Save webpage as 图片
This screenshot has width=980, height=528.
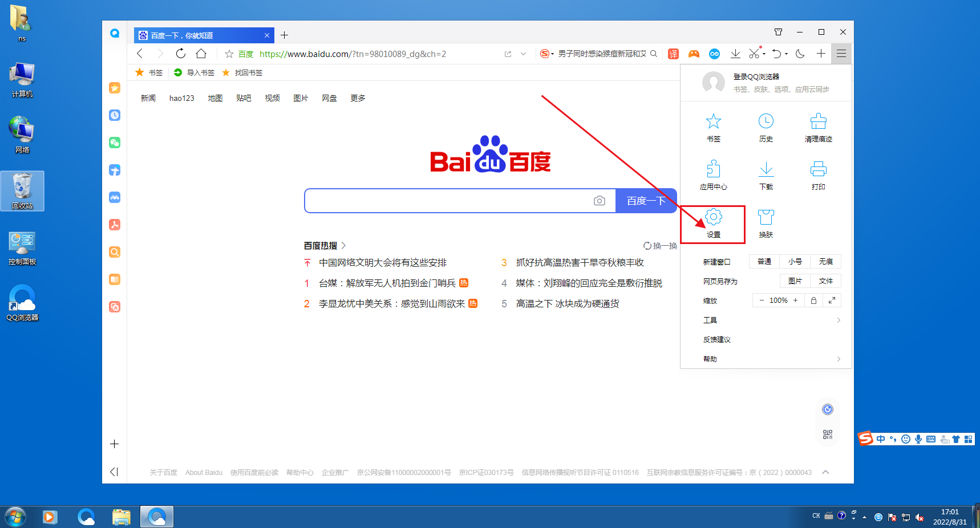tap(795, 281)
